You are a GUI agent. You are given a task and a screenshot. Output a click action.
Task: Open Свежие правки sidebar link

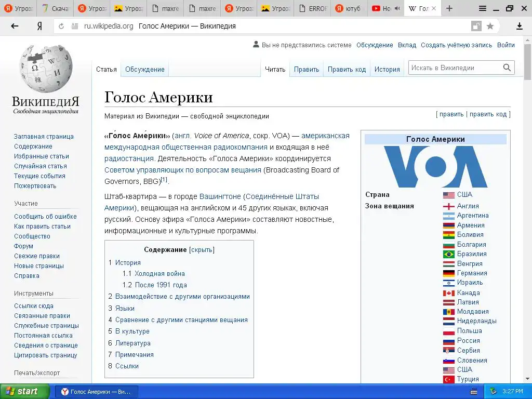[x=37, y=256]
